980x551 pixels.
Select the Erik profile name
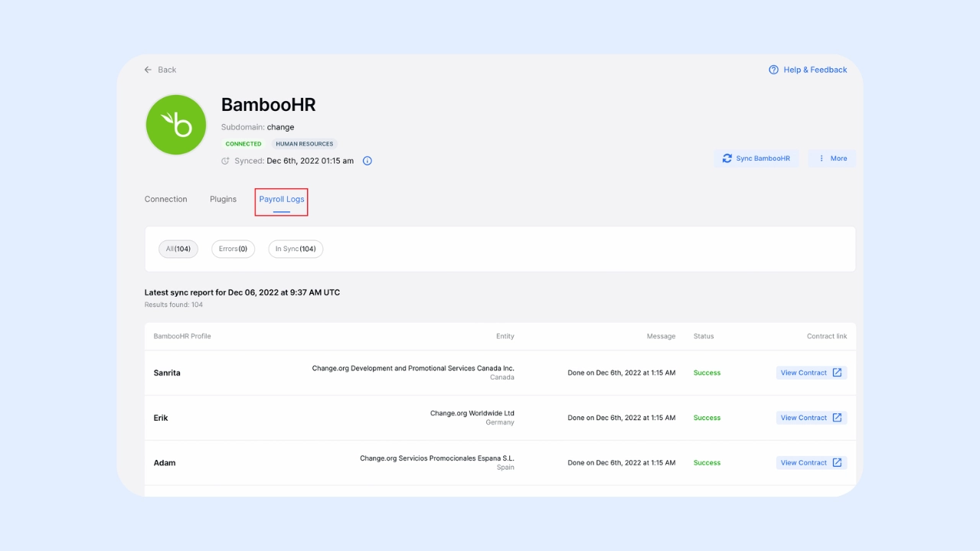click(161, 418)
